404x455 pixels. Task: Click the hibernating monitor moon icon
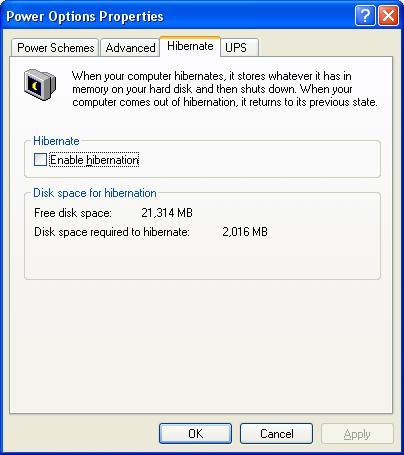click(40, 84)
